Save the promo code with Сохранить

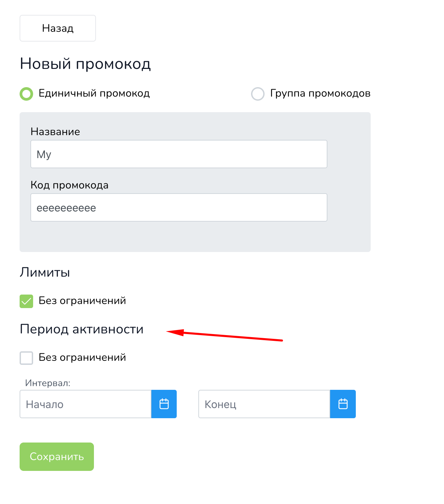[x=57, y=457]
